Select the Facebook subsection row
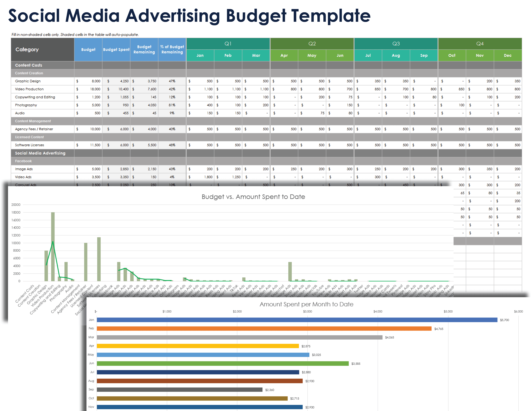 point(266,161)
